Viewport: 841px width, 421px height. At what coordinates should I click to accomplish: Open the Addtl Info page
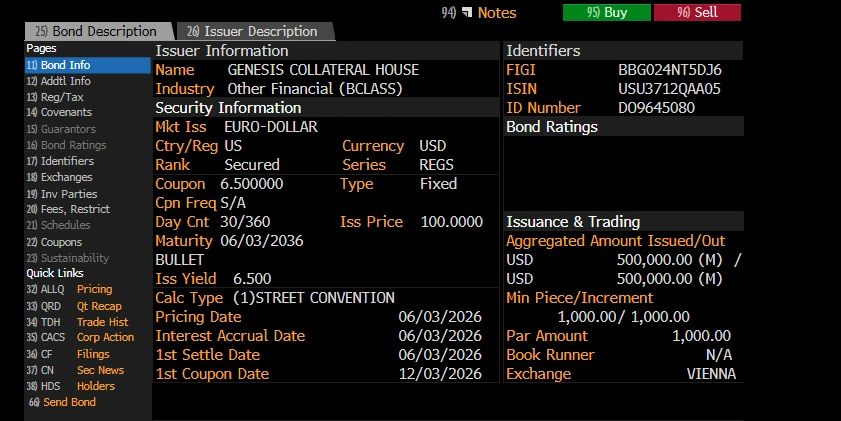pyautogui.click(x=58, y=81)
